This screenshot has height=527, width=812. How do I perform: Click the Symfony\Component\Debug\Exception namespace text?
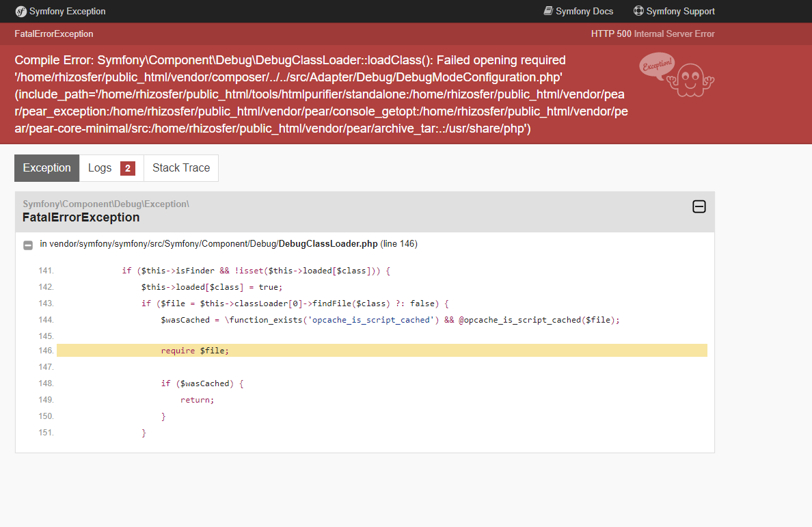[106, 204]
